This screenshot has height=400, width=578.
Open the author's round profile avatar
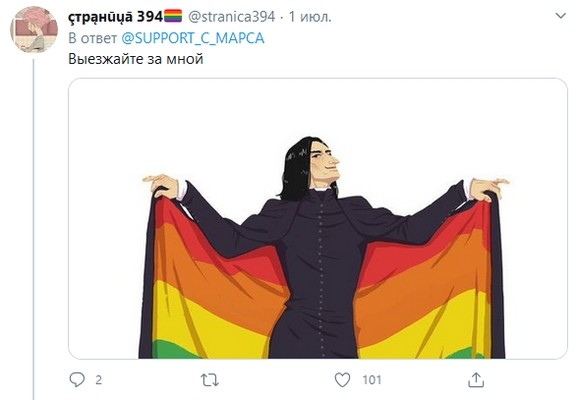tap(34, 29)
